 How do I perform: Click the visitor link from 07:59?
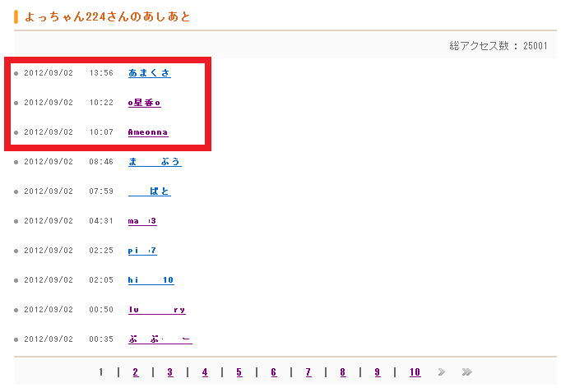(150, 191)
